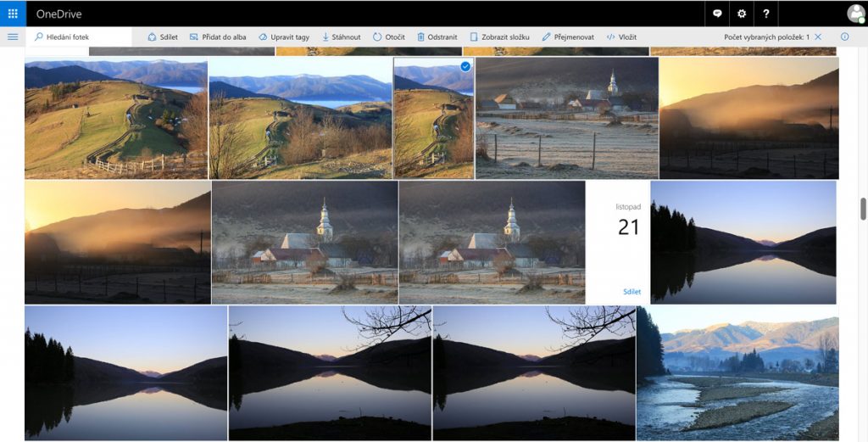
Task: Rotate photo with Otočit
Action: pyautogui.click(x=389, y=37)
